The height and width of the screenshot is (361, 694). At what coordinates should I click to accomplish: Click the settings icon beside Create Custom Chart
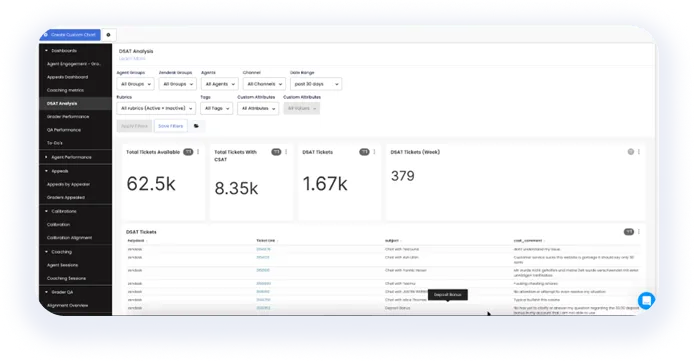pyautogui.click(x=108, y=35)
